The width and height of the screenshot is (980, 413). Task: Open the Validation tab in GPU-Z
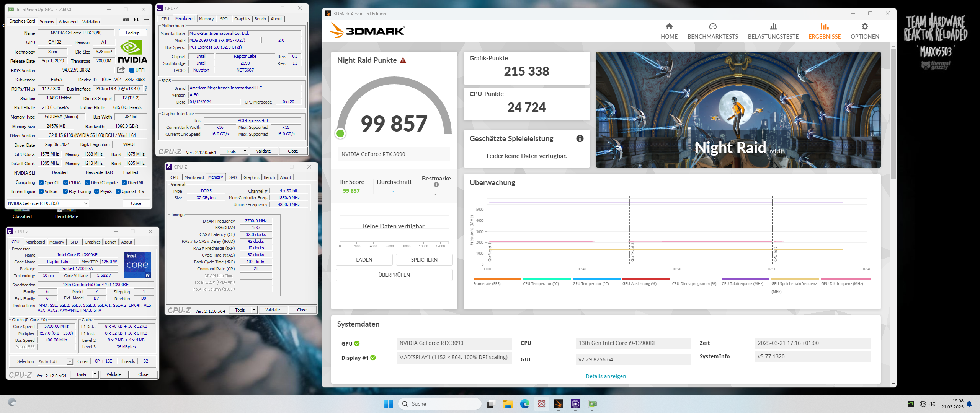click(x=91, y=22)
